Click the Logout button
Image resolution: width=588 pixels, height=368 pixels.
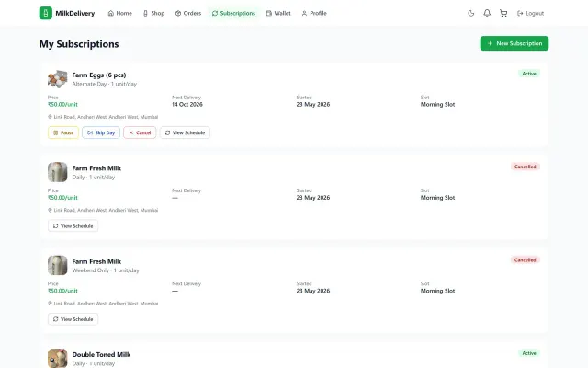point(530,13)
